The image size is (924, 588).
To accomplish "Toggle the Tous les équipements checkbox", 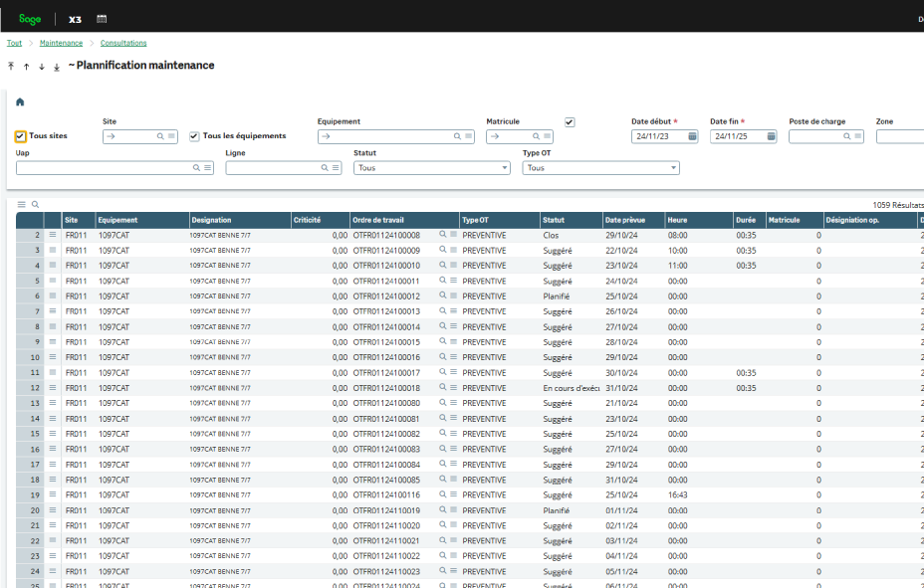I will pyautogui.click(x=193, y=136).
